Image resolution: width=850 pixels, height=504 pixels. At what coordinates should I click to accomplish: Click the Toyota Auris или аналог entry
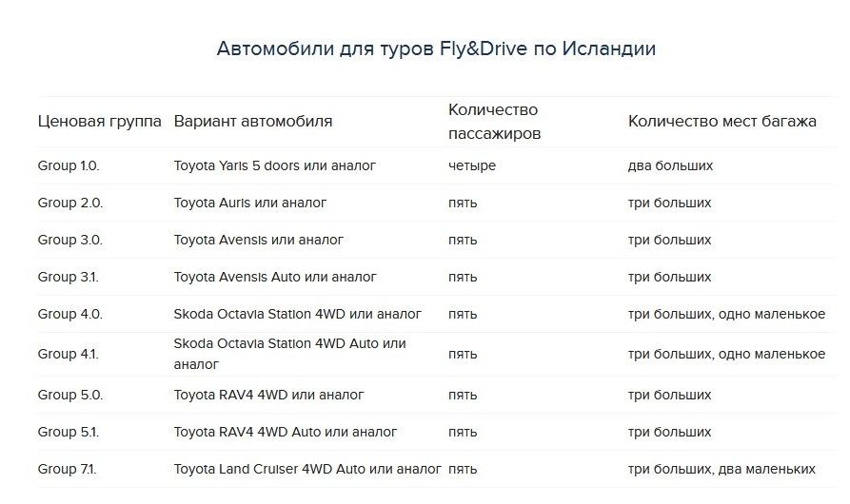[x=250, y=203]
